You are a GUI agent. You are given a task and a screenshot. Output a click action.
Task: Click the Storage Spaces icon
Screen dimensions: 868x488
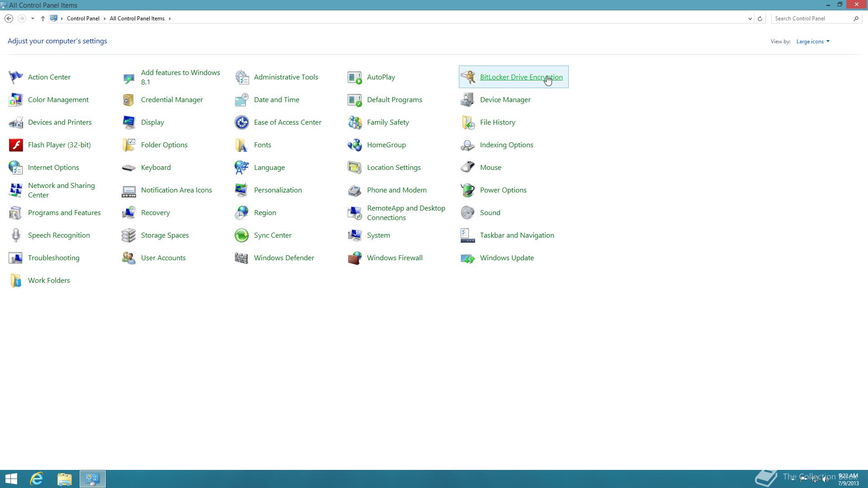point(129,235)
